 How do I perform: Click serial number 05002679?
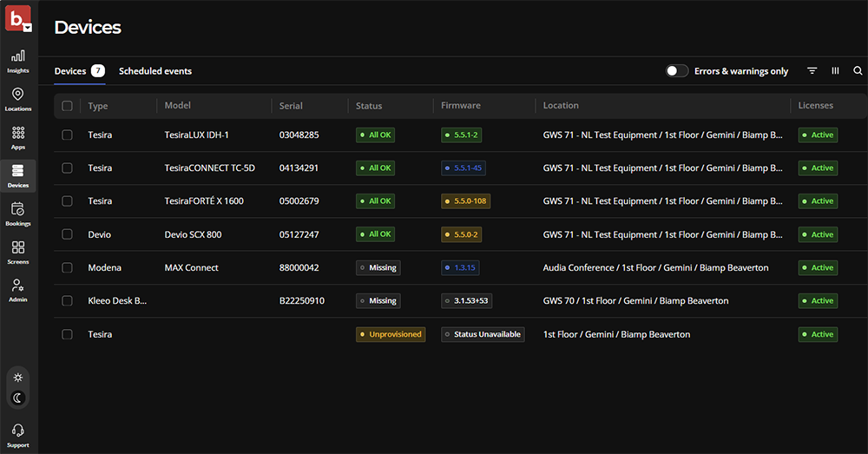click(x=299, y=201)
